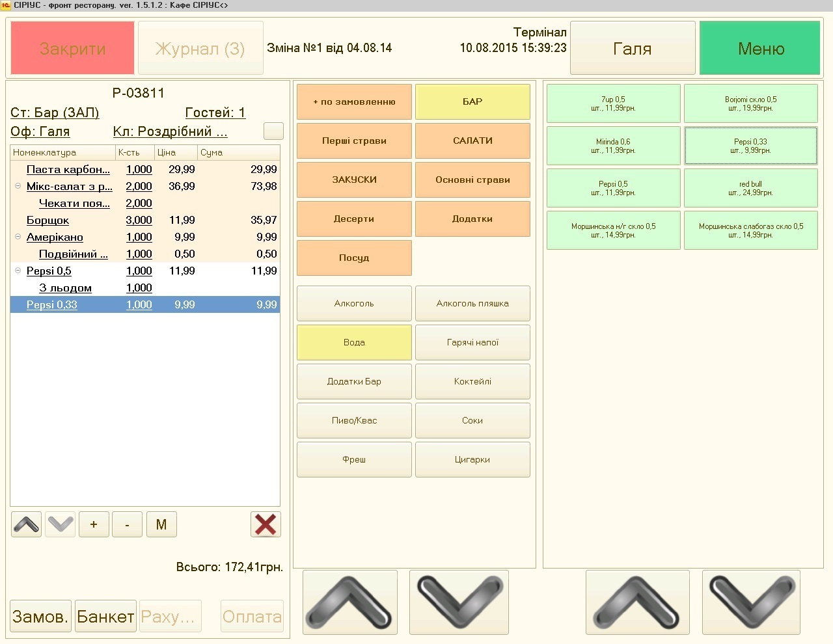The image size is (833, 644).
Task: Click the red X delete item icon
Action: click(x=266, y=524)
